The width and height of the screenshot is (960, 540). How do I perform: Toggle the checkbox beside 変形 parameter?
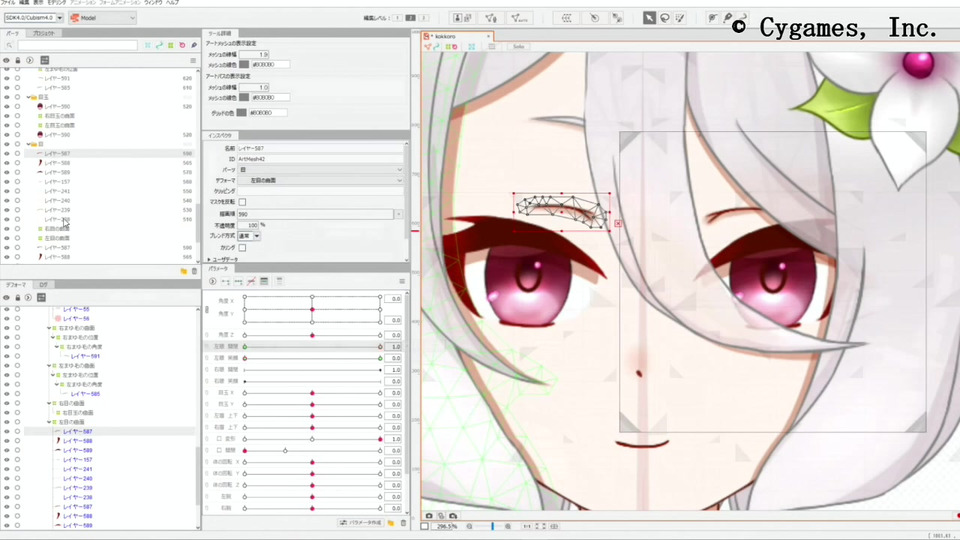219,439
